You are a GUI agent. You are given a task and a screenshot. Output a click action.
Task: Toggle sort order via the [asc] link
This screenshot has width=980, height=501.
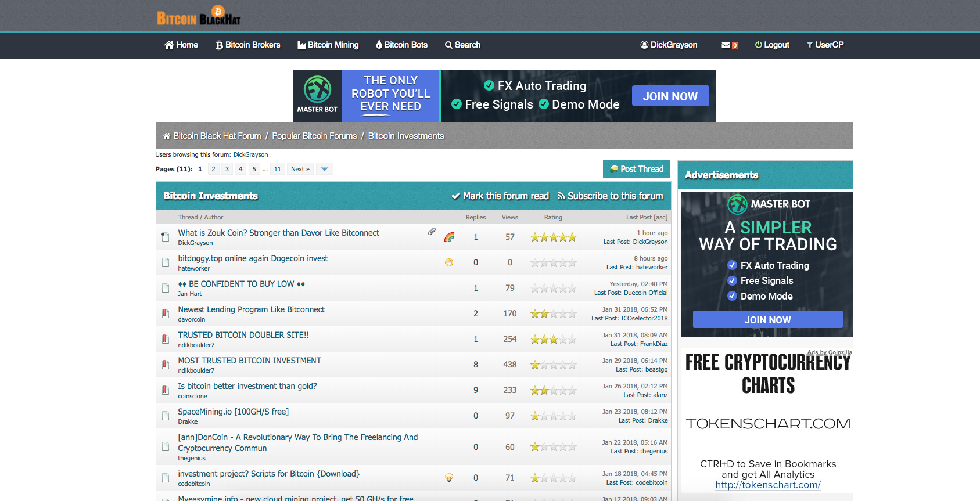(661, 217)
